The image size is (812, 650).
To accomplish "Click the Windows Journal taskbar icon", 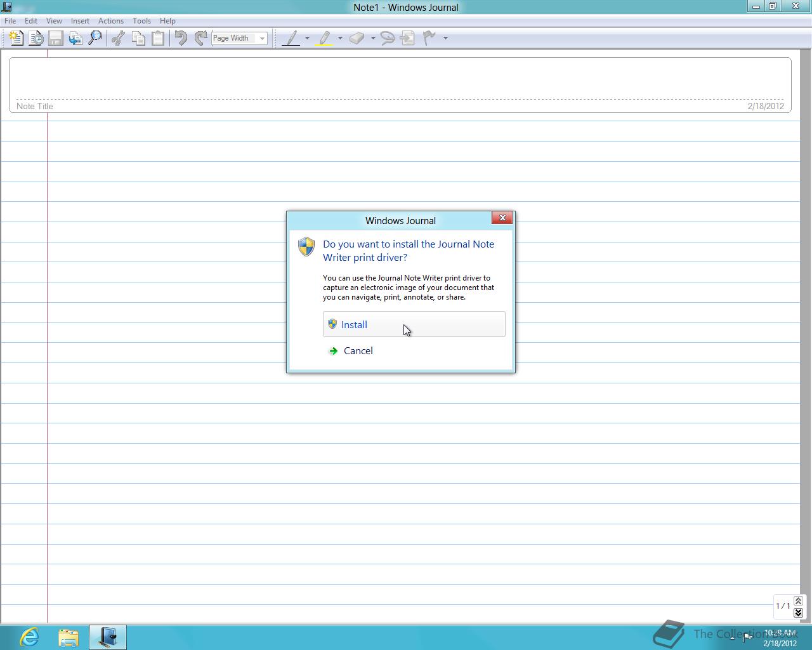I will click(x=108, y=637).
